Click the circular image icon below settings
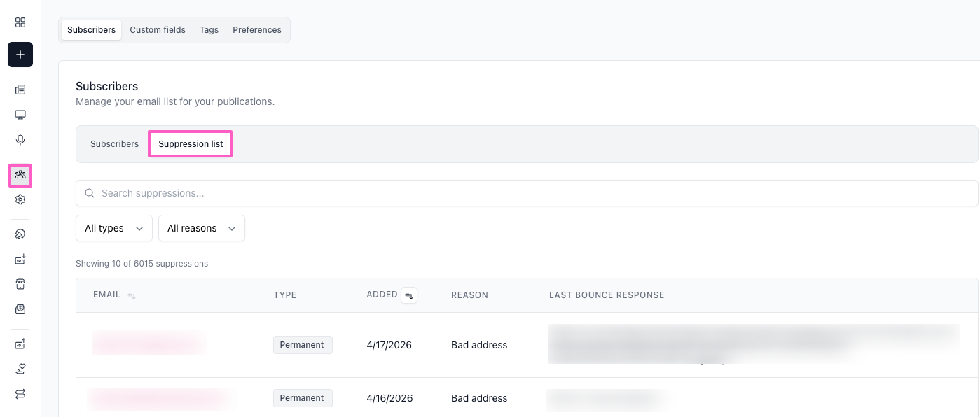The width and height of the screenshot is (980, 417). point(20,234)
